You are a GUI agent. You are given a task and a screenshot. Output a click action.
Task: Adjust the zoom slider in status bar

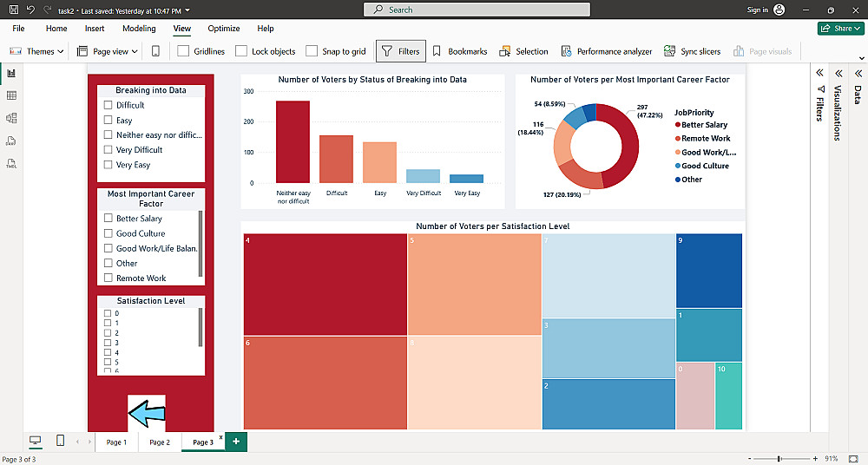(x=779, y=458)
